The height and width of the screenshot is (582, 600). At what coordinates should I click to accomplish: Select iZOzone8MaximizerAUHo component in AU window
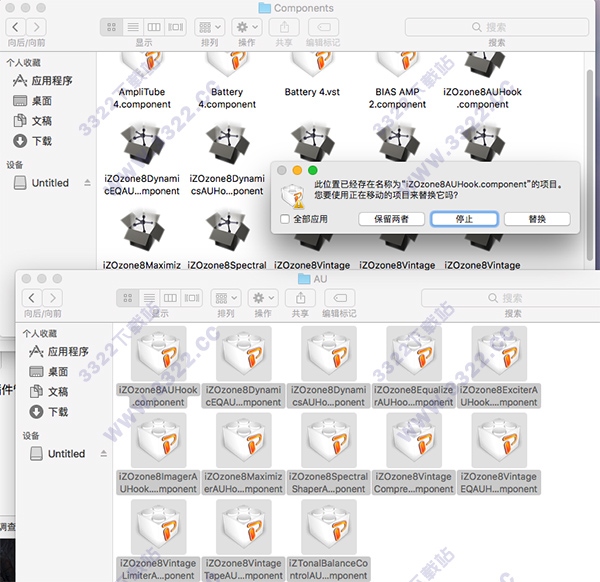point(243,454)
